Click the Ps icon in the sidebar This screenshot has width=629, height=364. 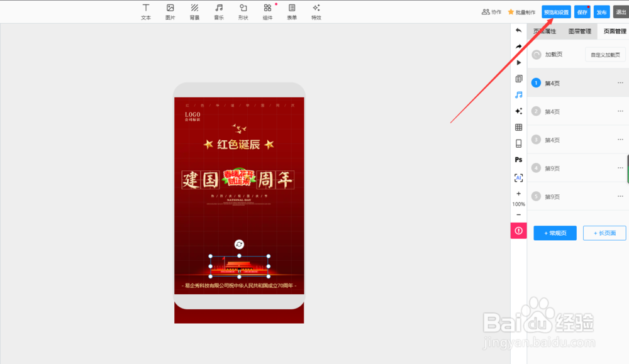518,160
